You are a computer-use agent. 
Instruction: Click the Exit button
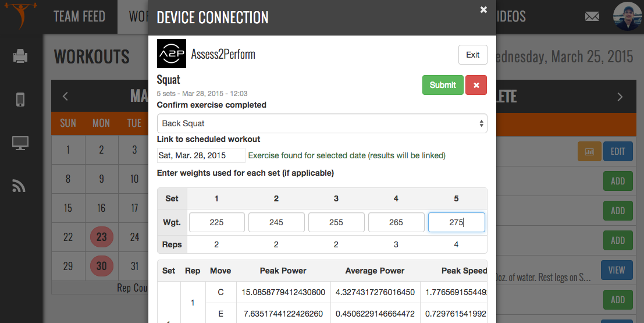[472, 55]
